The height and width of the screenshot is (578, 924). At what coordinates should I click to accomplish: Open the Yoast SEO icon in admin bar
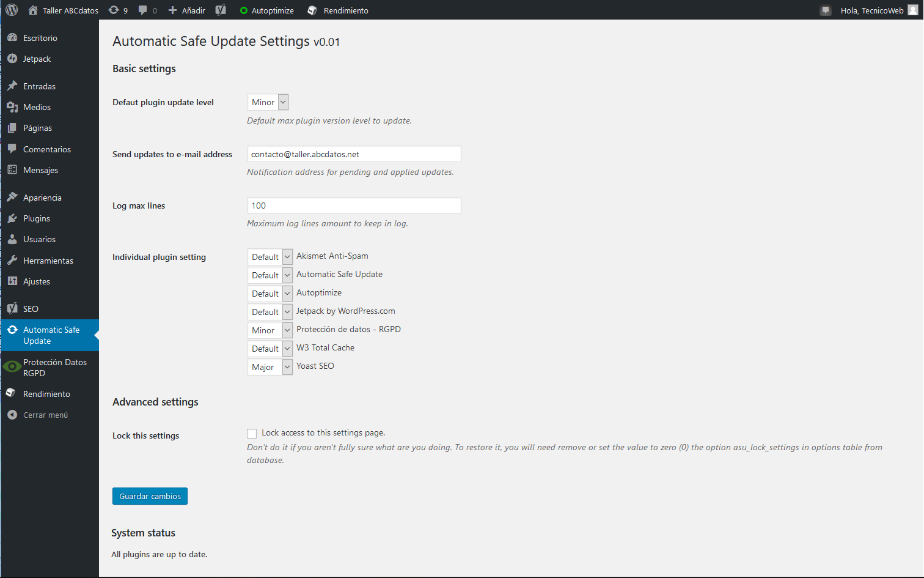pos(221,10)
